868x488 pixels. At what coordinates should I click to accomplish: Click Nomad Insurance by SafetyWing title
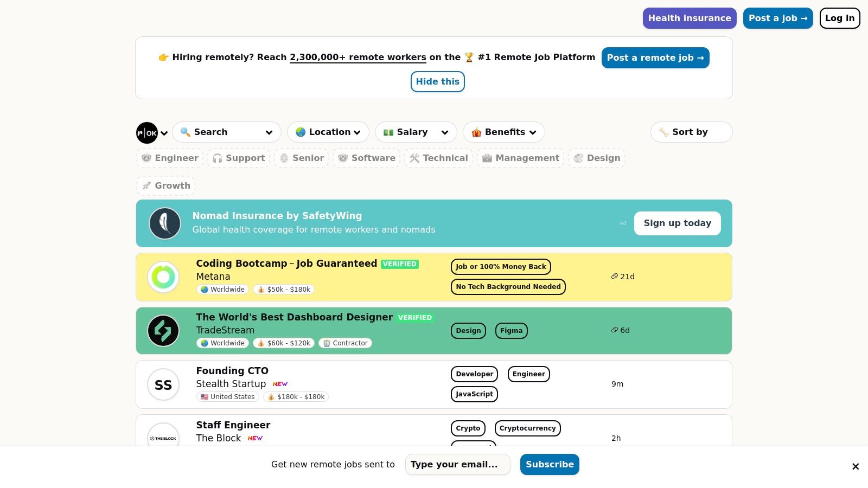click(x=277, y=216)
